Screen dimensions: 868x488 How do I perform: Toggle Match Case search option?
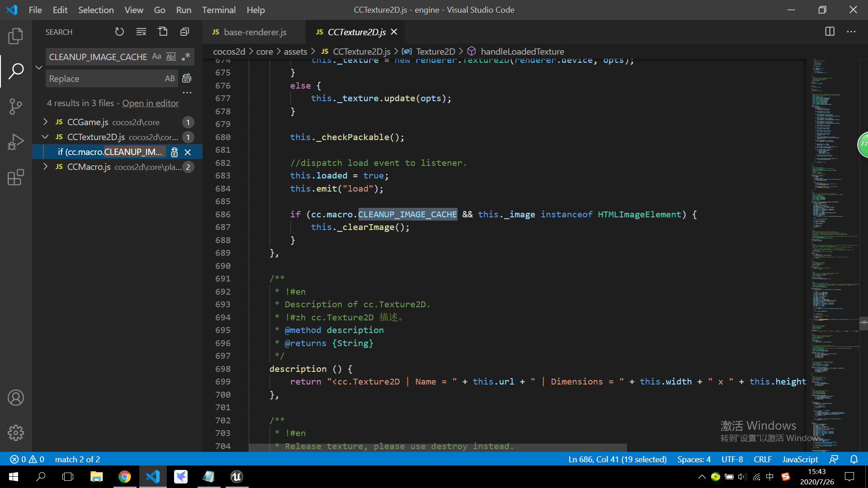pos(156,56)
